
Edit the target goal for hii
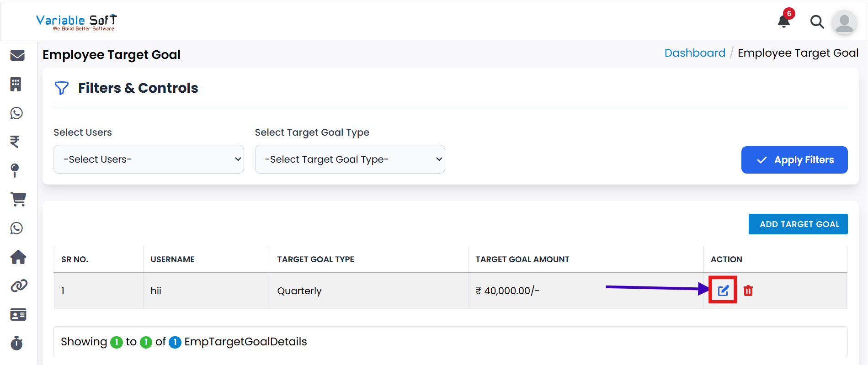[723, 291]
